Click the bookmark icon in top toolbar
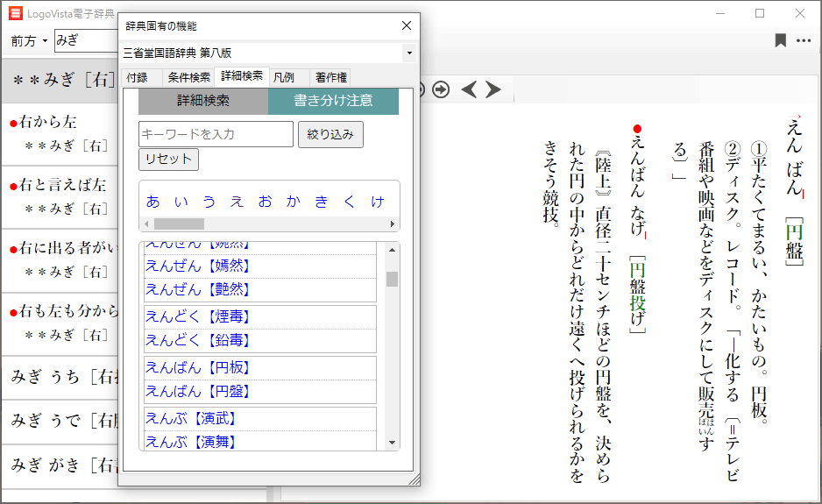Image resolution: width=822 pixels, height=504 pixels. 780,40
